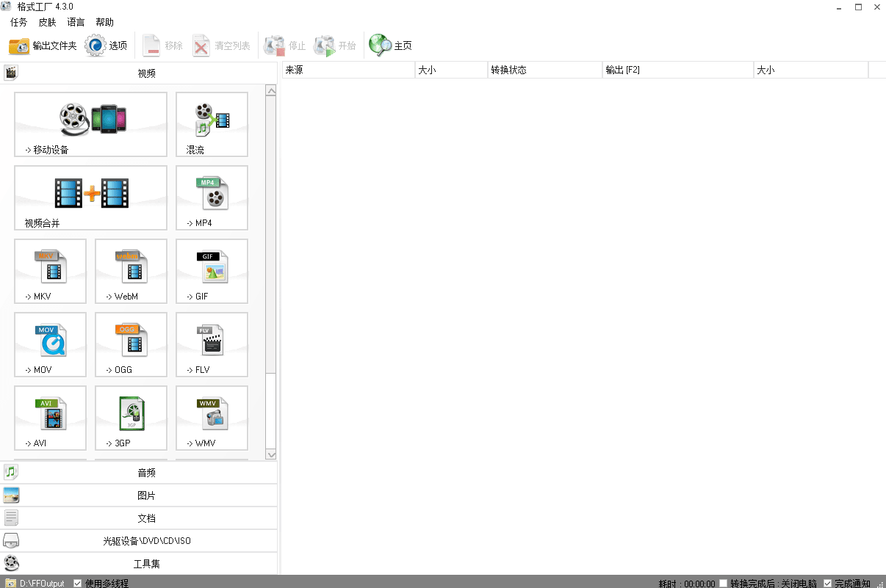The height and width of the screenshot is (588, 886).
Task: Choose the -> FLV conversion tile
Action: [x=212, y=344]
